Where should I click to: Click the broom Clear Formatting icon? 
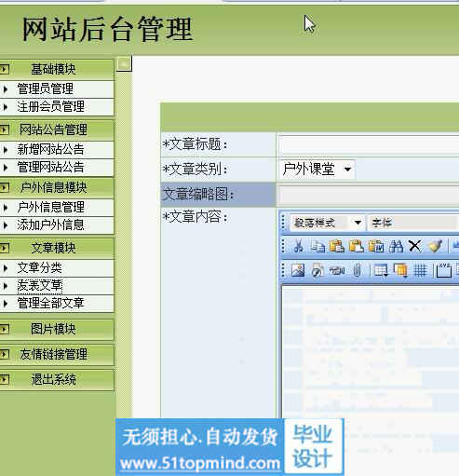[435, 246]
